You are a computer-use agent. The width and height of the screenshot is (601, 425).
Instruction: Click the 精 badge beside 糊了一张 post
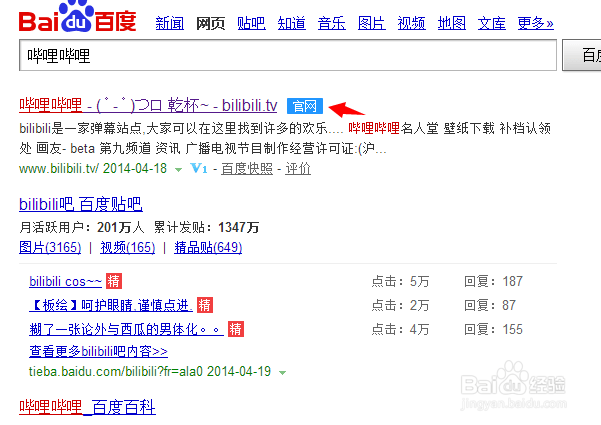click(236, 329)
